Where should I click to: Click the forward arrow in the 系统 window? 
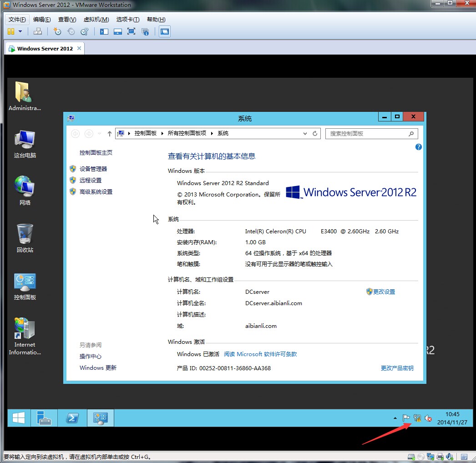(89, 134)
